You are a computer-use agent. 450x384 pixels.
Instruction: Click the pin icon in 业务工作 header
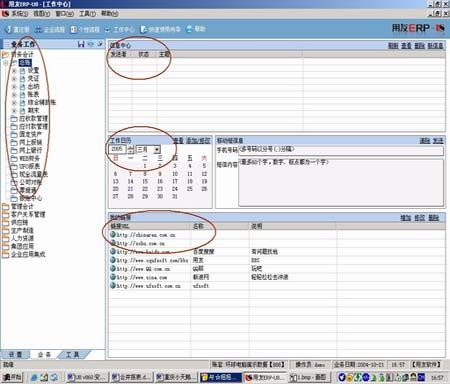click(100, 44)
